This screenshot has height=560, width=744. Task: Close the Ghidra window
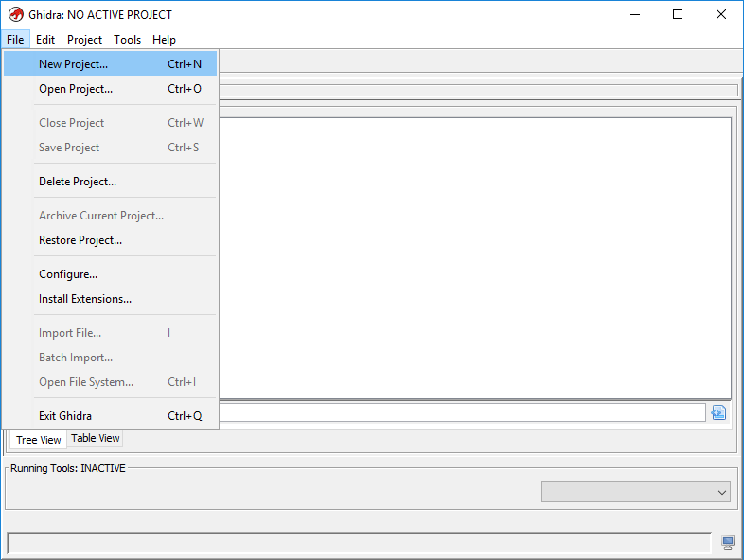tap(720, 15)
